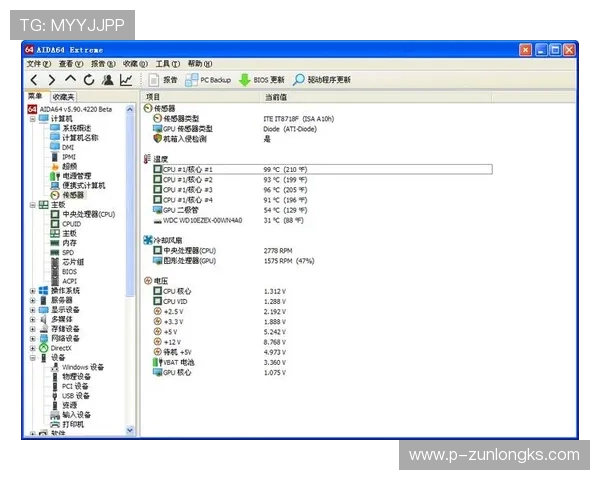
Task: Switch to the 收藏夹 tab
Action: point(63,97)
